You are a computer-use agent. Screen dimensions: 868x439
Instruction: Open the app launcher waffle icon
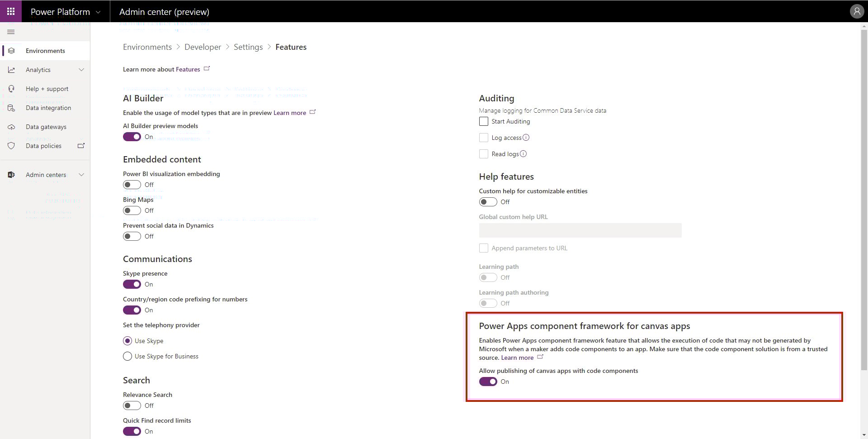click(x=10, y=11)
